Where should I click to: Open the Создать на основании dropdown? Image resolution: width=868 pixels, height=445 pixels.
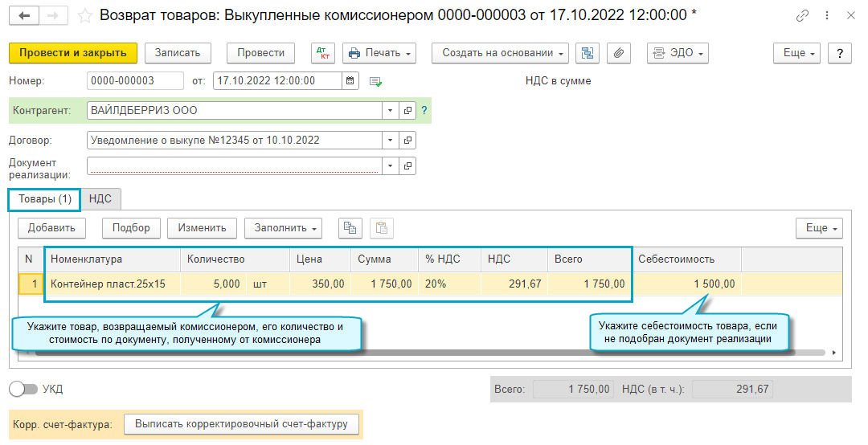[500, 53]
